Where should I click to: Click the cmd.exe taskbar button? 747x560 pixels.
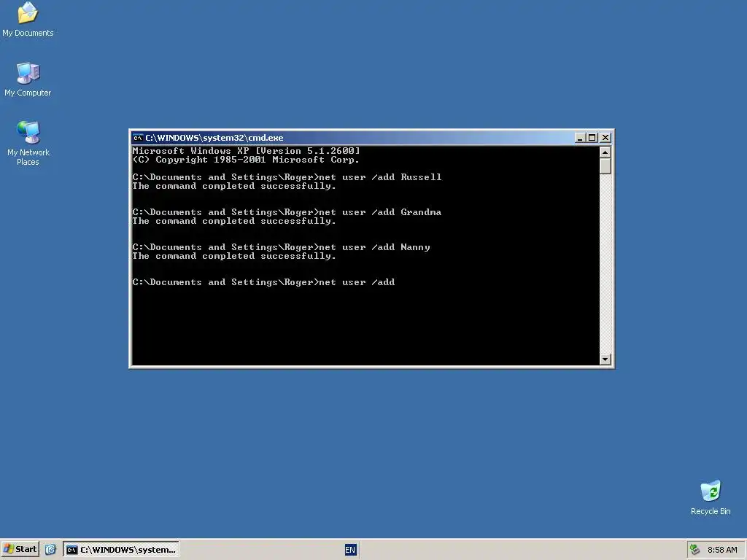coord(121,550)
